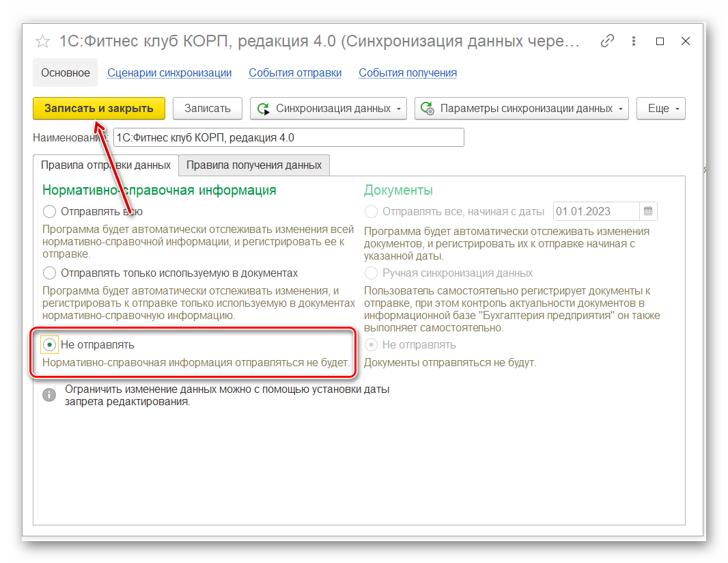Select 'Не отправлять' under Нормативно-справочная информация

click(x=49, y=344)
